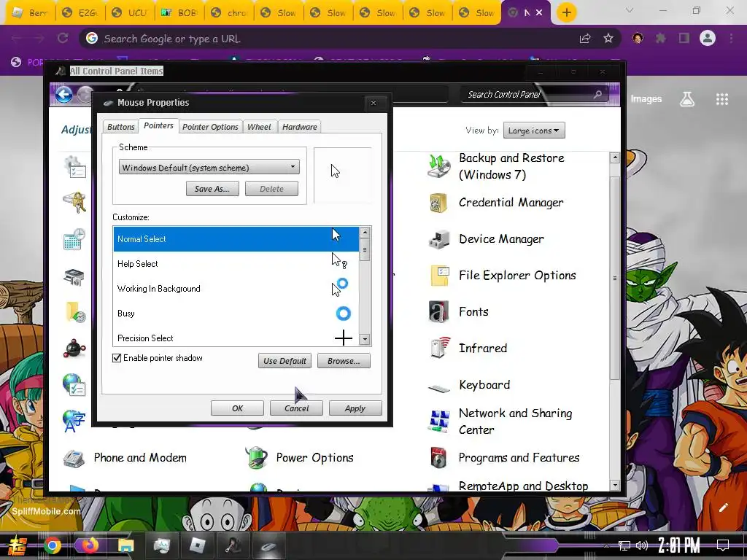Open the Credential Manager safe icon

tap(438, 203)
